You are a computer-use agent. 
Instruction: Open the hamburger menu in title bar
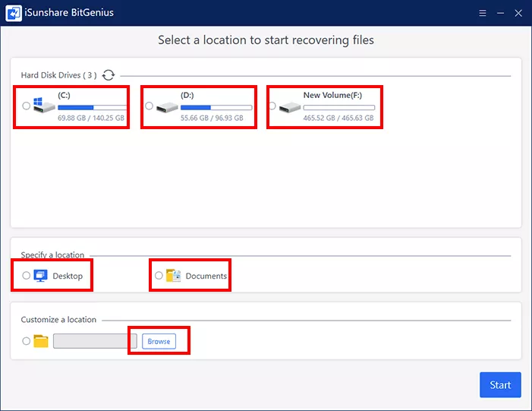coord(482,13)
